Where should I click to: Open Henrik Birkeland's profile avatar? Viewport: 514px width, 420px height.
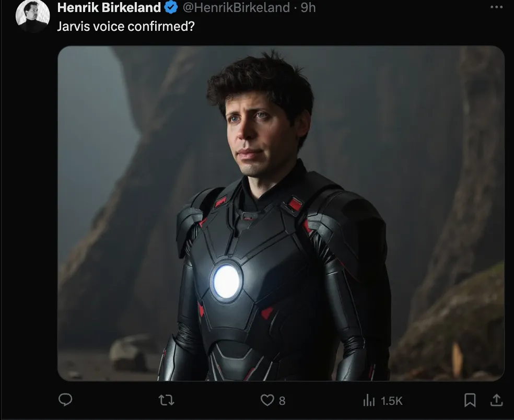coord(33,15)
